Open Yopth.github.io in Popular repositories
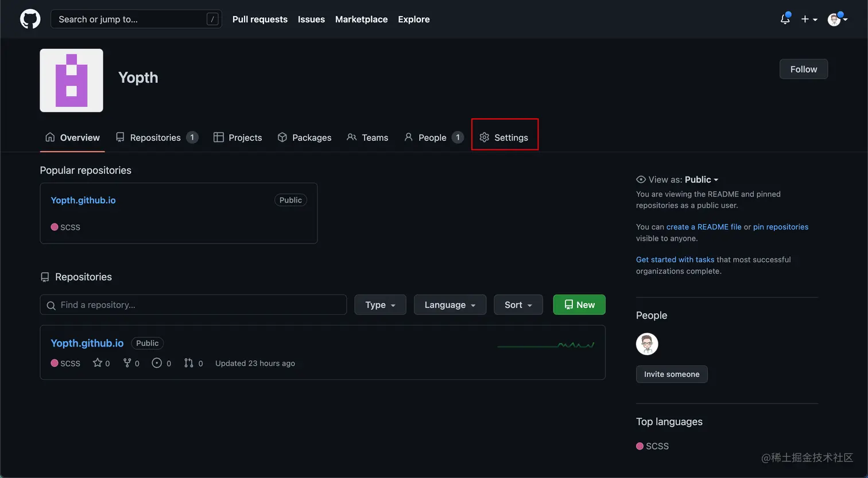This screenshot has width=868, height=478. (83, 200)
